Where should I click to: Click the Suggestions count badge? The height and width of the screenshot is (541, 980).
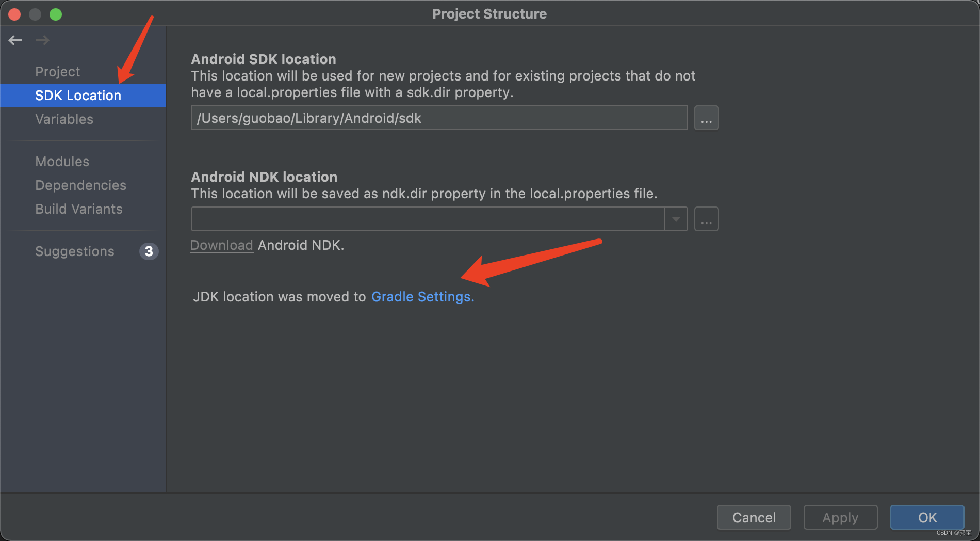coord(149,251)
